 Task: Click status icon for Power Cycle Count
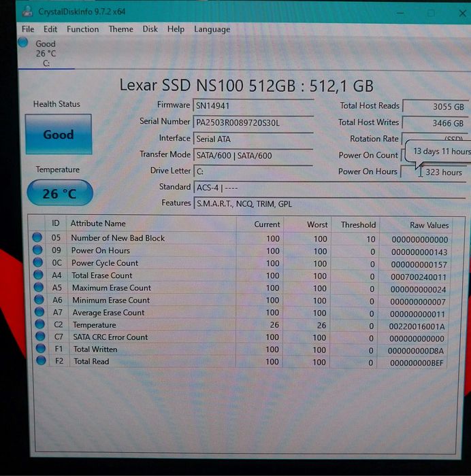(37, 262)
